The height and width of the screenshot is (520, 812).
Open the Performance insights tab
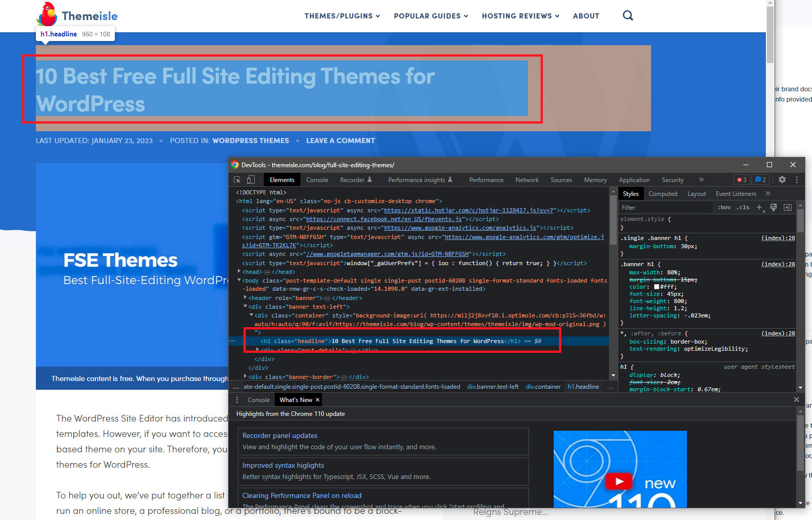[420, 180]
